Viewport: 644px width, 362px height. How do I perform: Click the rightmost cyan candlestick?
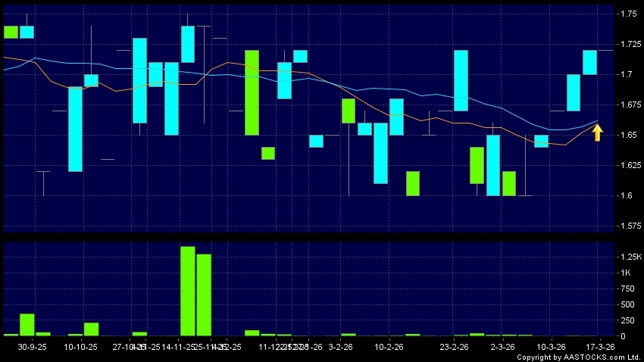tap(590, 62)
